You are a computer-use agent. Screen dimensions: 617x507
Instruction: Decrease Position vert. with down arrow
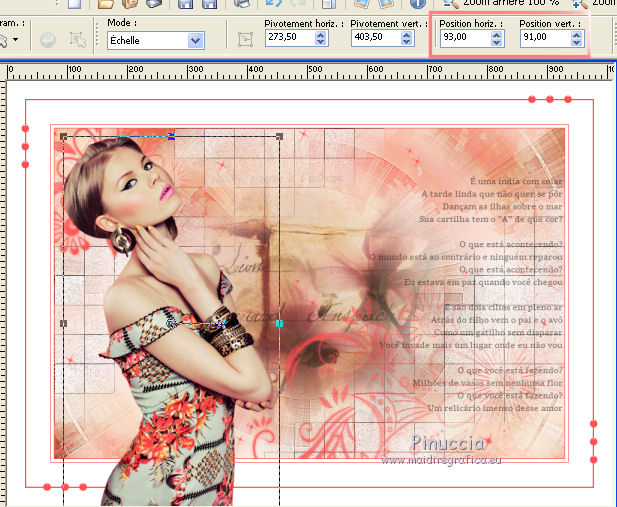[577, 42]
